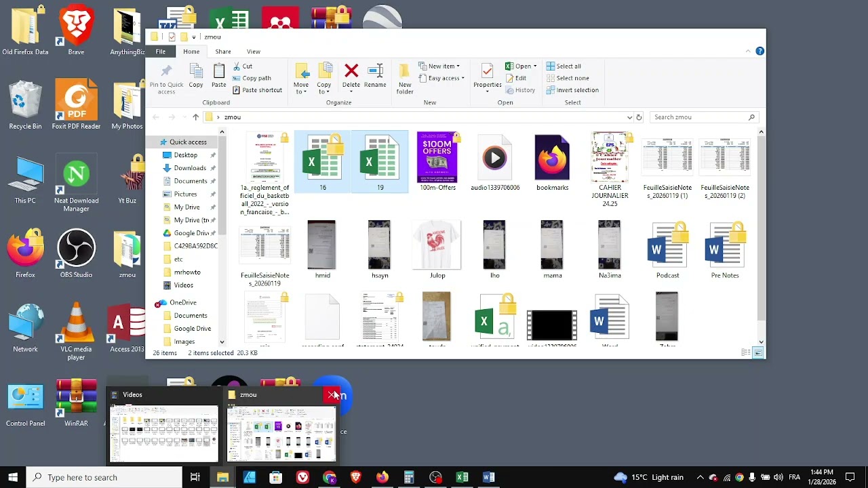Open the Move to dropdown
Screen dimensions: 868x488
[301, 88]
